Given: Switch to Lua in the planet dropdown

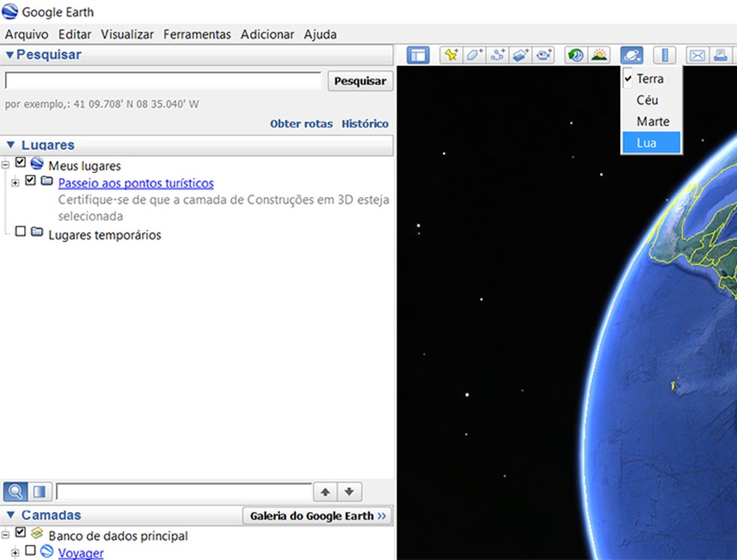Looking at the screenshot, I should coord(652,143).
